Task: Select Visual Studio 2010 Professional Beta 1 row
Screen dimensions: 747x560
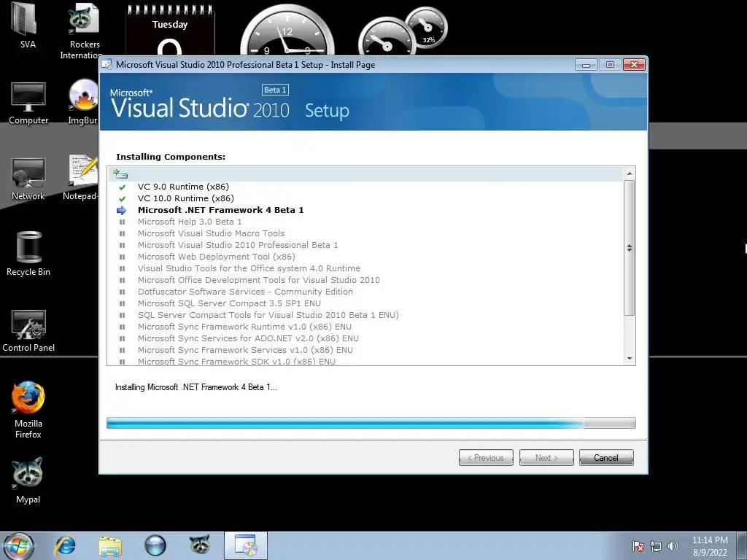Action: (x=365, y=245)
